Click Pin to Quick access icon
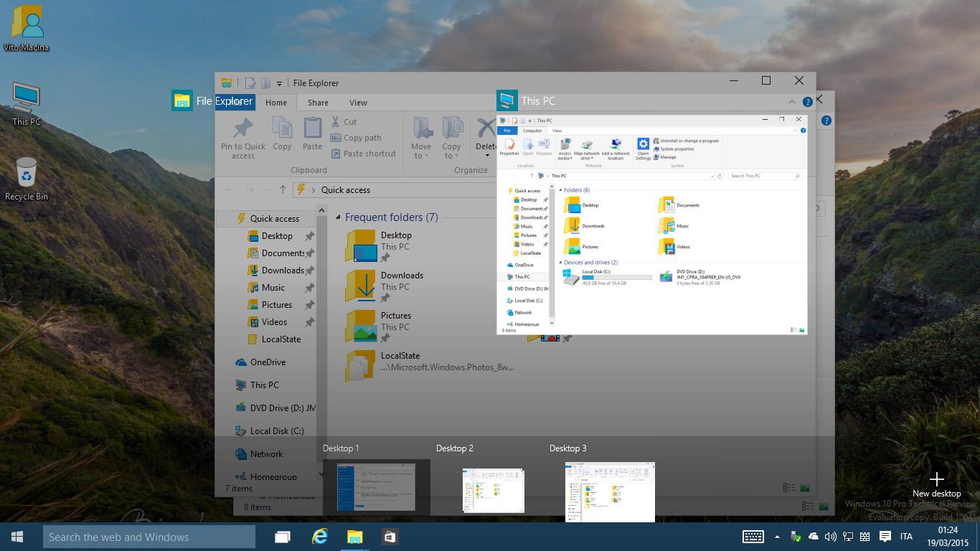The width and height of the screenshot is (980, 551). (x=242, y=129)
